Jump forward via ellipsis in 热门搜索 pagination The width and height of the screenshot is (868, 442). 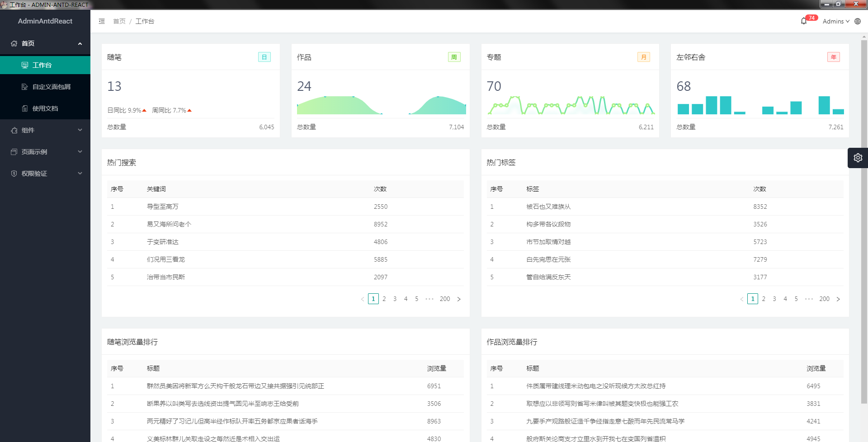429,299
